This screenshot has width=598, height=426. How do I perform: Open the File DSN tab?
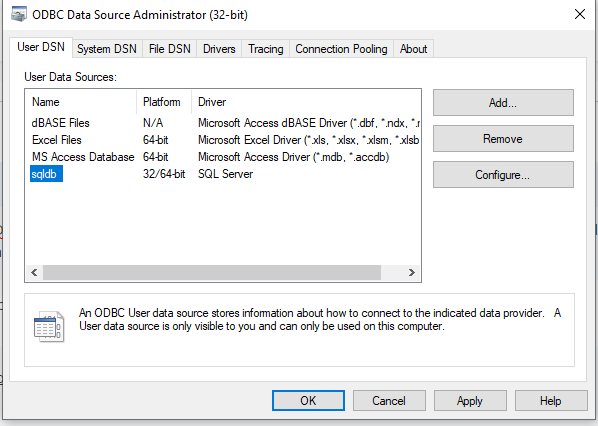point(170,49)
